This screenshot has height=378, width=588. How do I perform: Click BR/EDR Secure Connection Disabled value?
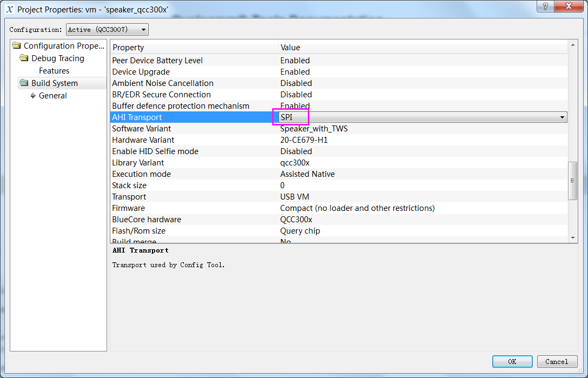click(296, 95)
